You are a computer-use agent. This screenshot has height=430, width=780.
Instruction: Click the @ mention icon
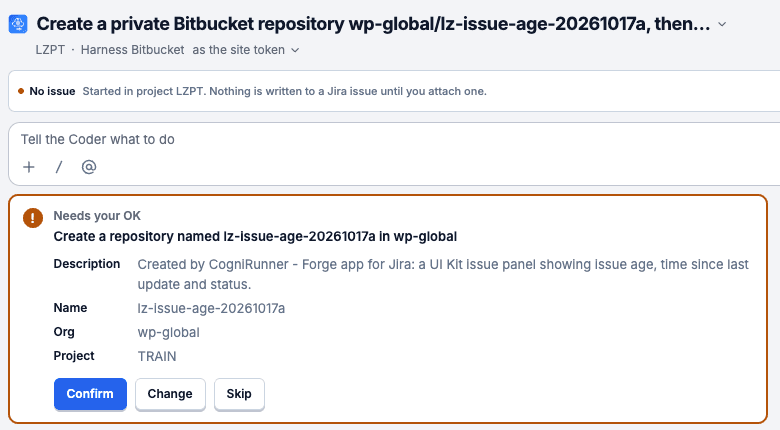click(89, 167)
